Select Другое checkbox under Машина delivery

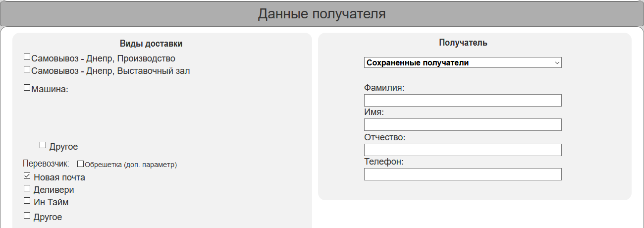pos(43,145)
